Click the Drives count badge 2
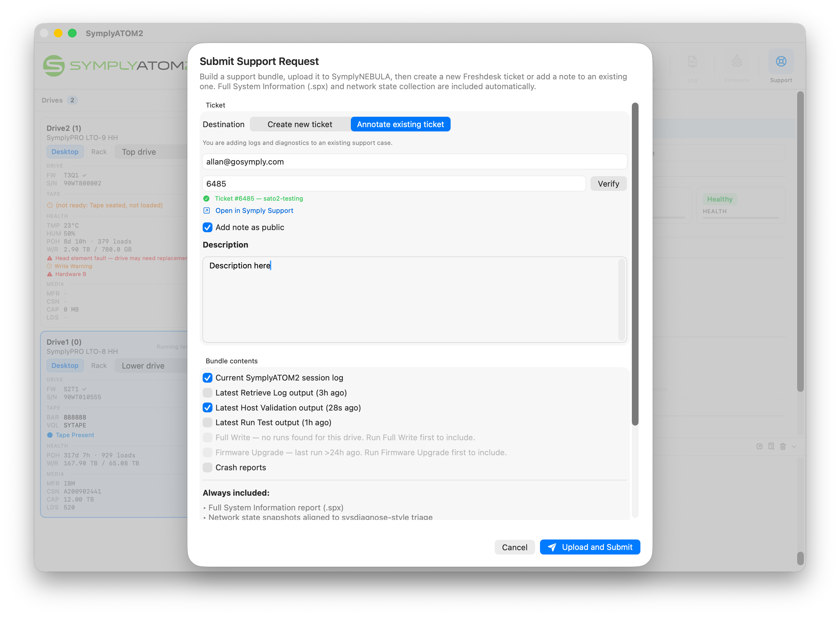This screenshot has height=617, width=840. click(72, 100)
